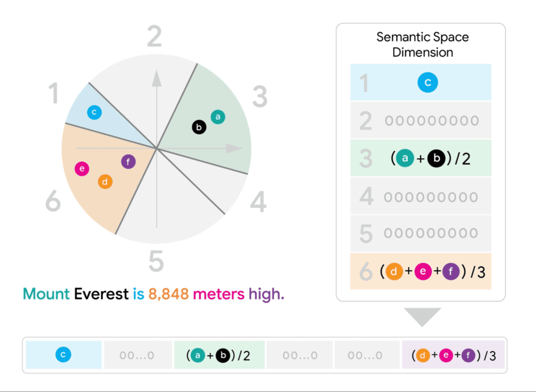Image resolution: width=536 pixels, height=392 pixels.
Task: Select the pink 'e' dot in pie sector 6
Action: pyautogui.click(x=82, y=169)
